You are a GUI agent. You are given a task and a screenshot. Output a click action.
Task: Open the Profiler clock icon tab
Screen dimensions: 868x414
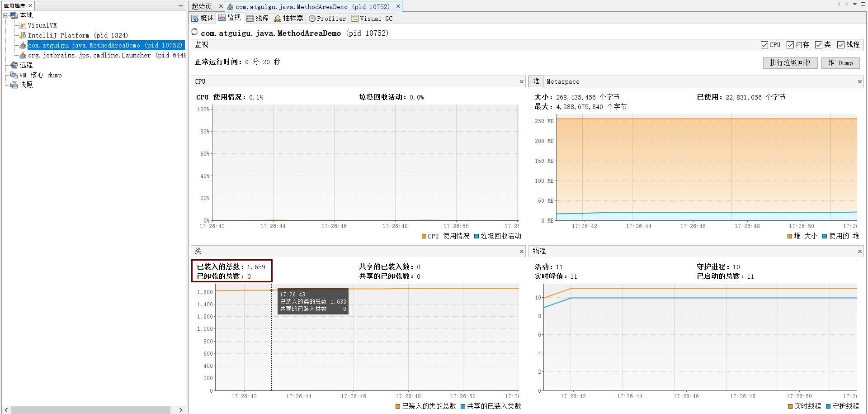(312, 19)
